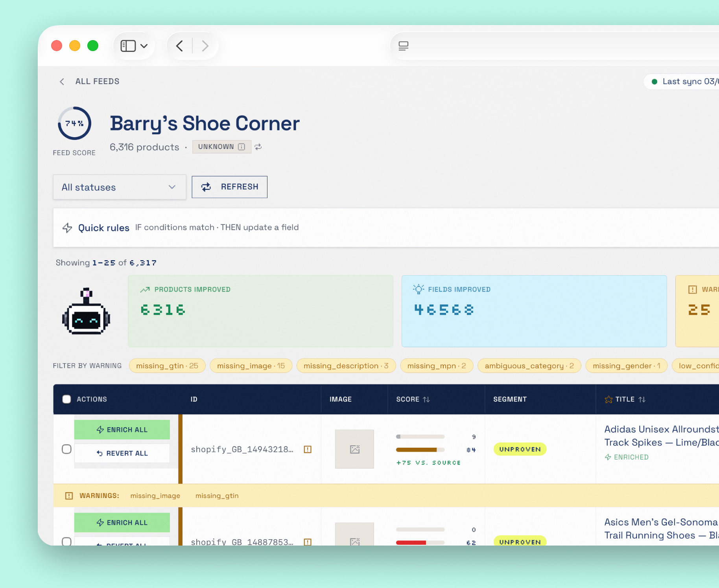Toggle the browser sidebar icon
This screenshot has height=588, width=719.
tap(128, 46)
